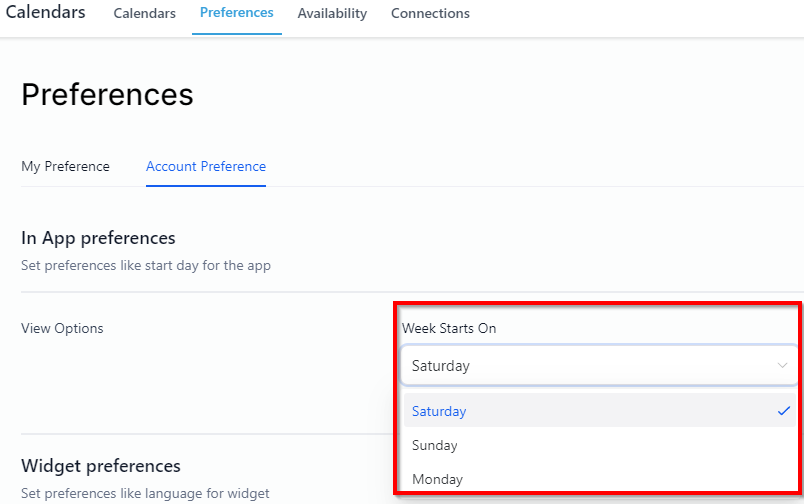Click the View Options label
Image resolution: width=804 pixels, height=504 pixels.
[62, 328]
